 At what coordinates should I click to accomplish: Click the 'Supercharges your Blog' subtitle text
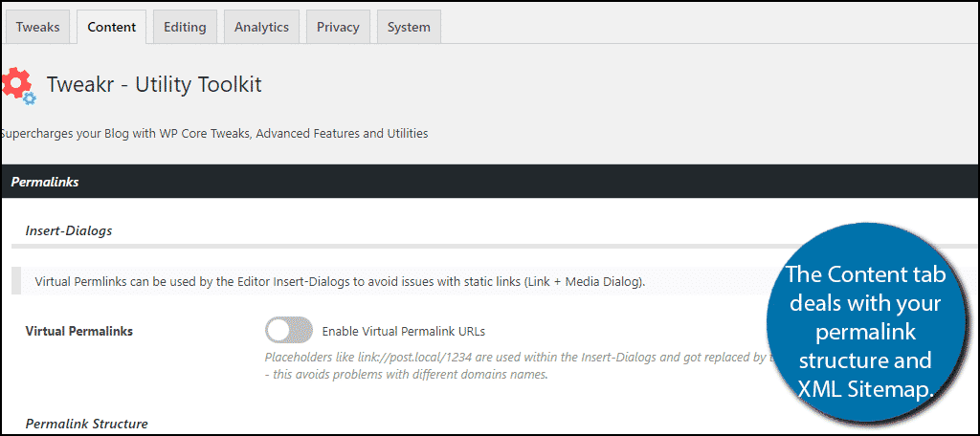(214, 134)
